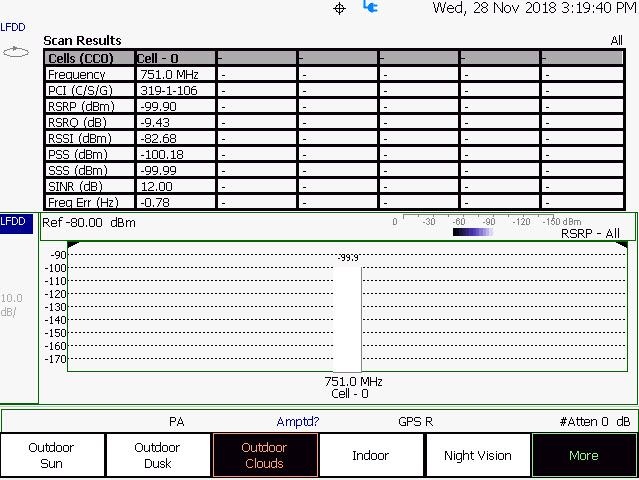Click the RSRP color gradient legend bar

click(x=473, y=232)
